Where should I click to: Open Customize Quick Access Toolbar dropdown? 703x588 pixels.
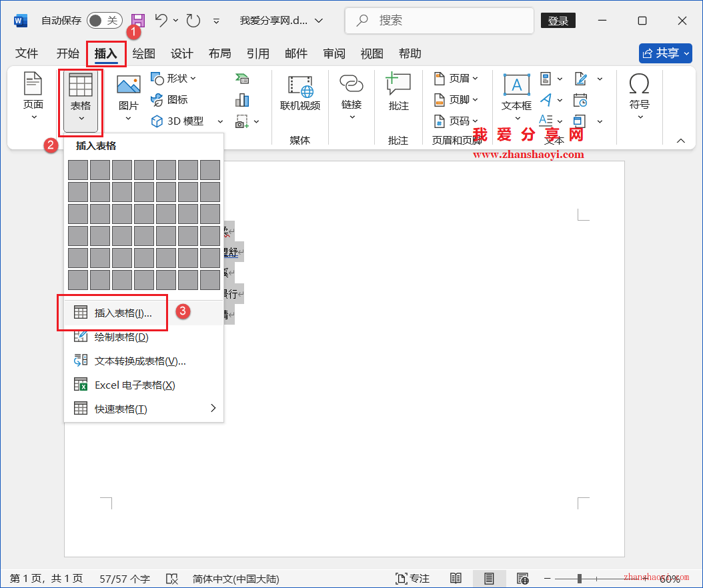(x=216, y=21)
